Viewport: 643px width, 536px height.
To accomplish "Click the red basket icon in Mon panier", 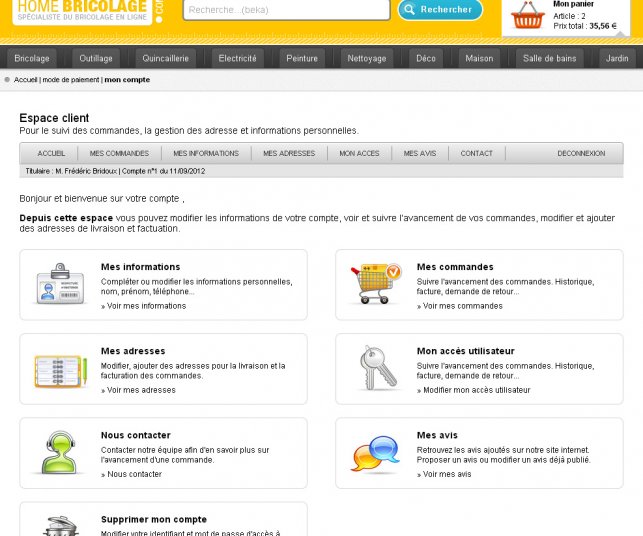I will (527, 16).
